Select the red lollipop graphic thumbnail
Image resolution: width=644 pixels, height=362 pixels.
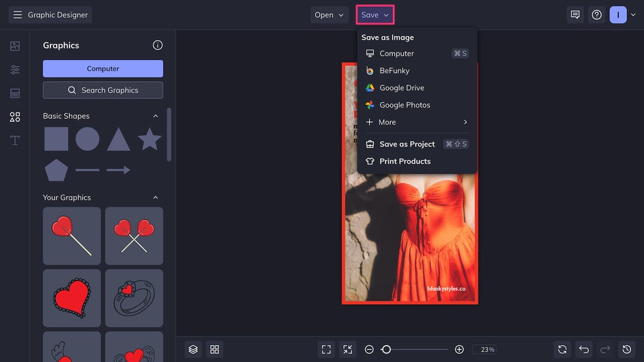(72, 236)
